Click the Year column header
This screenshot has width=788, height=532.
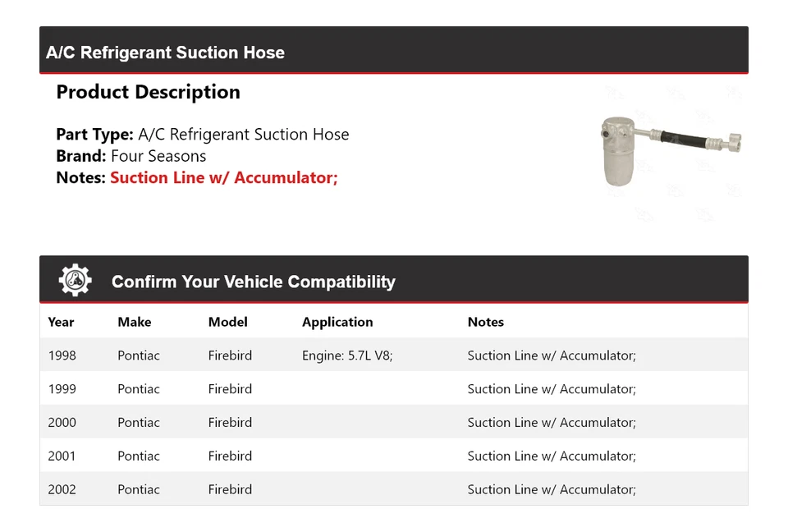61,322
